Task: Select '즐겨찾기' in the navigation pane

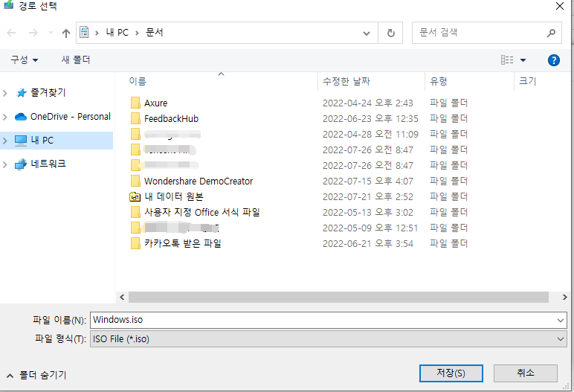Action: [x=48, y=93]
